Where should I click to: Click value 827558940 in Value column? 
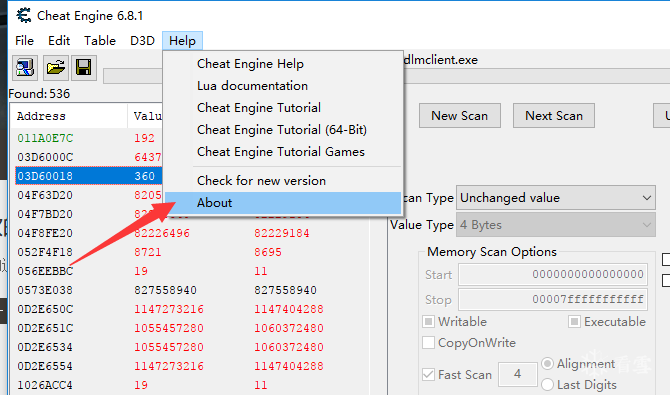point(165,290)
